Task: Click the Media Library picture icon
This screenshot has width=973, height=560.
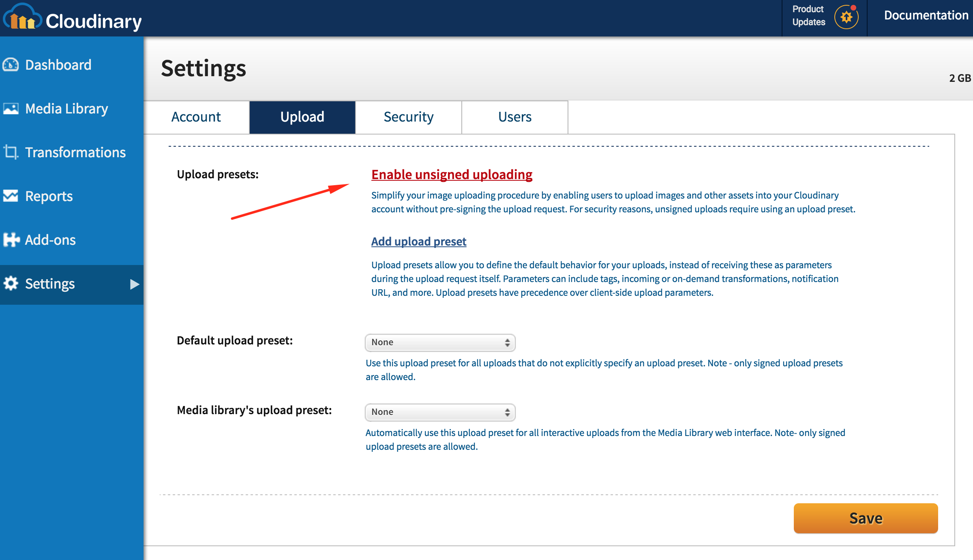Action: tap(11, 109)
